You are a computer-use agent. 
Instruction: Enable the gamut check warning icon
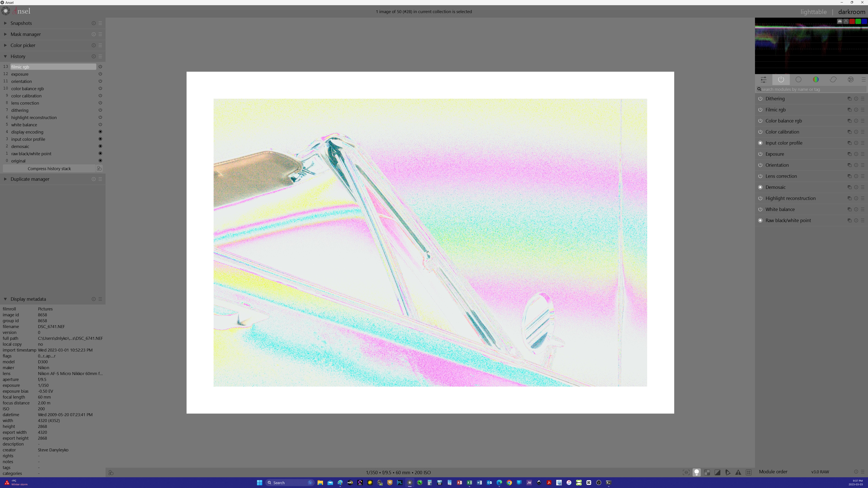point(738,472)
